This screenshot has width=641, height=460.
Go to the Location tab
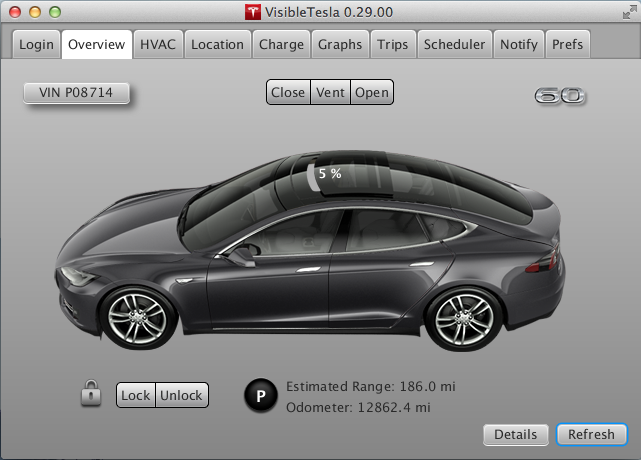click(x=217, y=44)
